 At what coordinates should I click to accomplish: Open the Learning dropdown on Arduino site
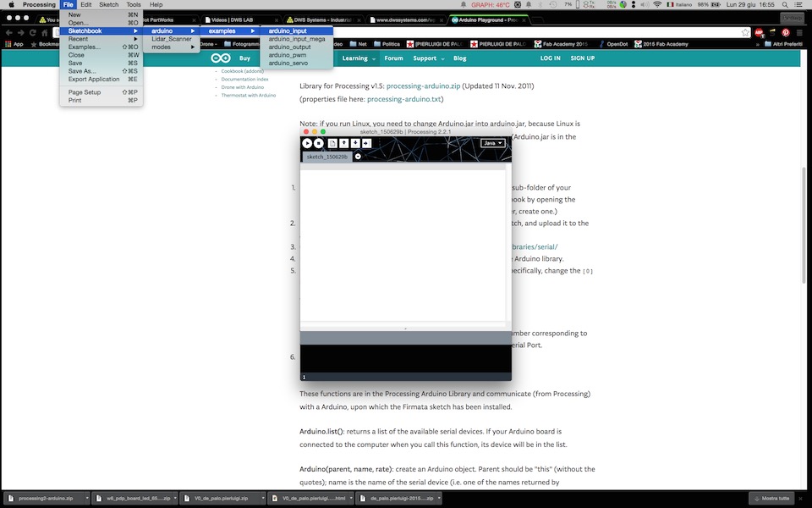(359, 58)
